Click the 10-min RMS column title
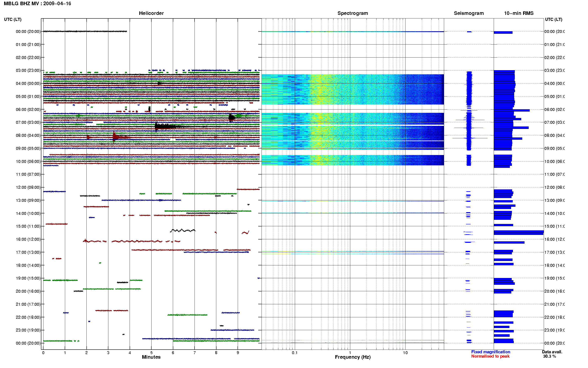The width and height of the screenshot is (588, 368). 519,13
